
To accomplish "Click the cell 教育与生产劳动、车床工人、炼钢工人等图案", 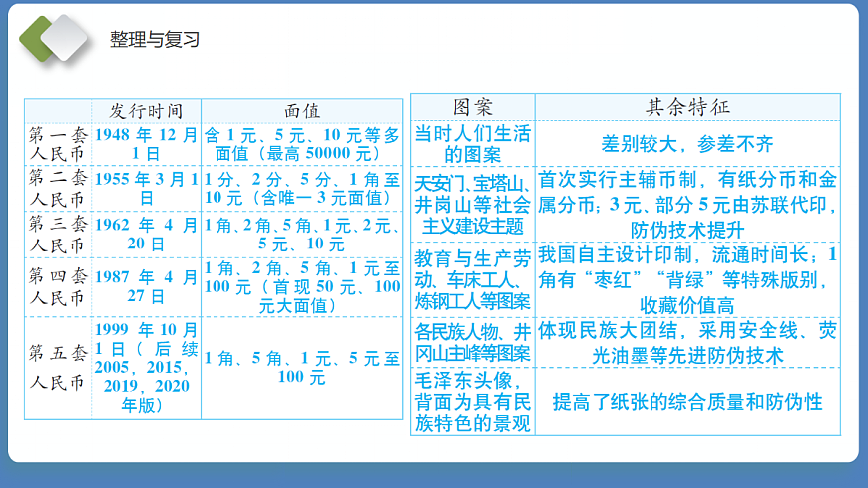I will (473, 280).
